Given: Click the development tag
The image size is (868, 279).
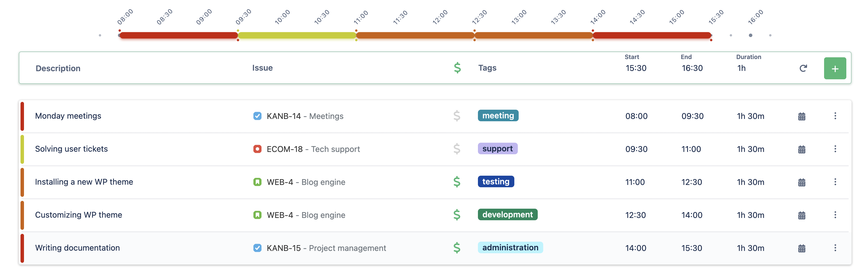Looking at the screenshot, I should [507, 214].
